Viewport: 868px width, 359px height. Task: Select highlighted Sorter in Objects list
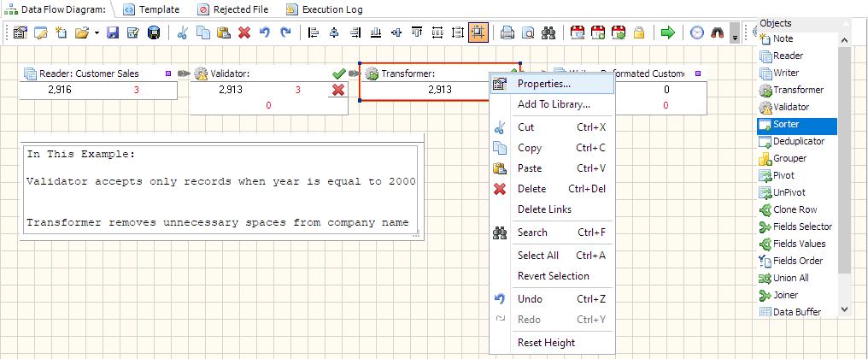[x=797, y=124]
